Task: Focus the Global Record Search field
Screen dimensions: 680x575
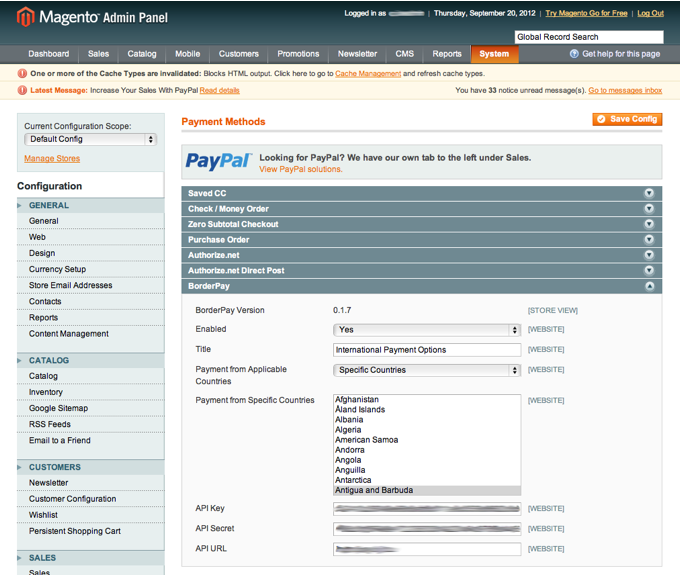Action: pyautogui.click(x=589, y=37)
